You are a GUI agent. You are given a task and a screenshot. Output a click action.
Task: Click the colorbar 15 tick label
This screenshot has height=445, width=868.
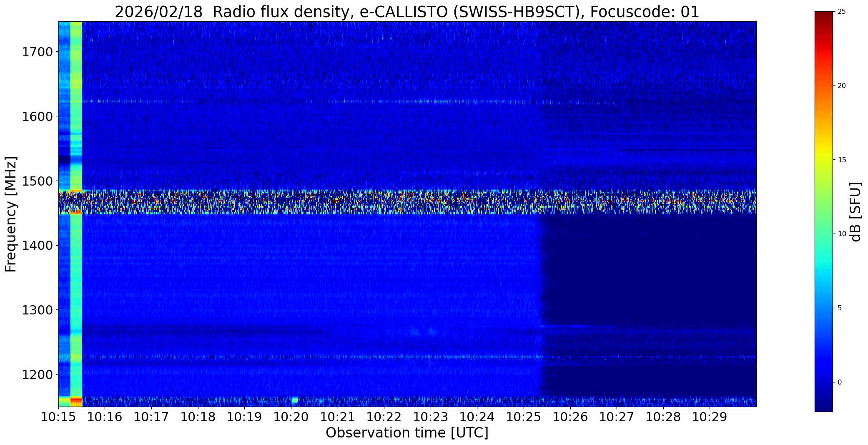tap(842, 160)
